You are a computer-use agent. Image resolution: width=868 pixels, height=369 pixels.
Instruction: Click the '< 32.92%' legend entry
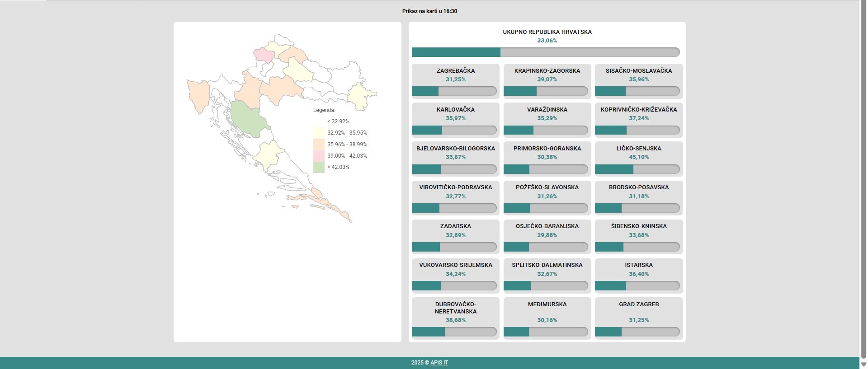[x=338, y=121]
